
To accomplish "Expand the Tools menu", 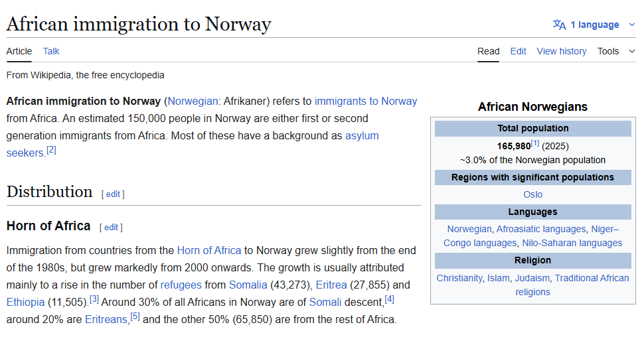I will point(615,51).
